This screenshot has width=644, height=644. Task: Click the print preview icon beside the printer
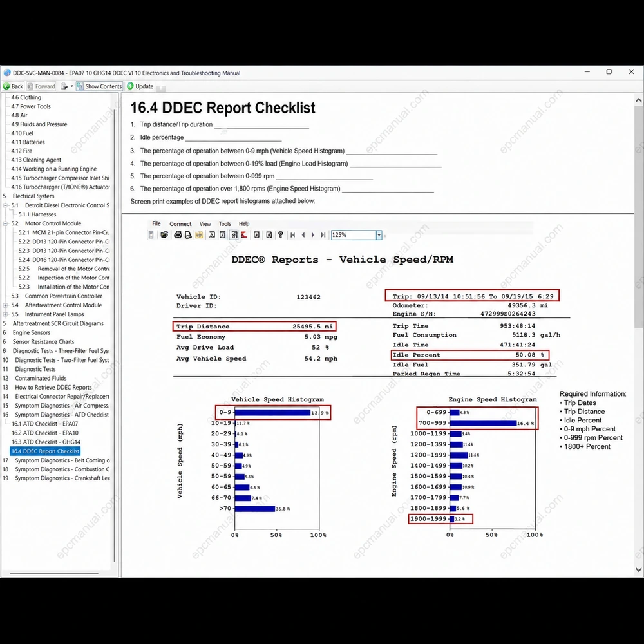coord(188,235)
